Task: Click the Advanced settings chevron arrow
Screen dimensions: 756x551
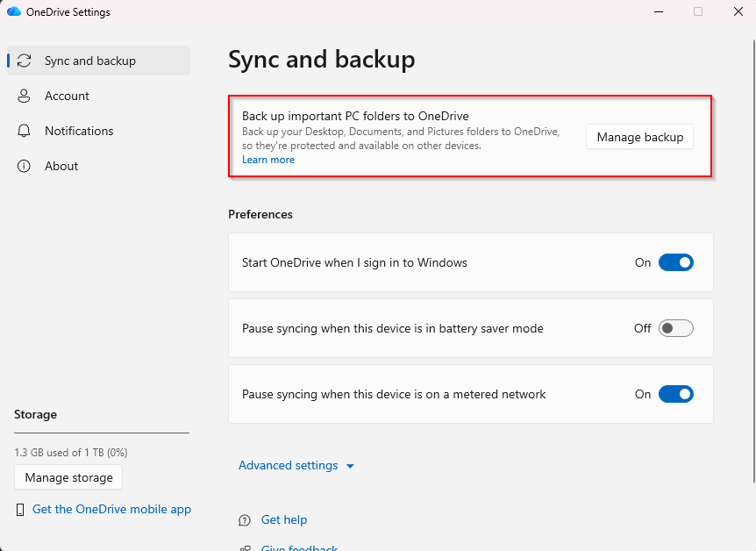Action: click(350, 467)
